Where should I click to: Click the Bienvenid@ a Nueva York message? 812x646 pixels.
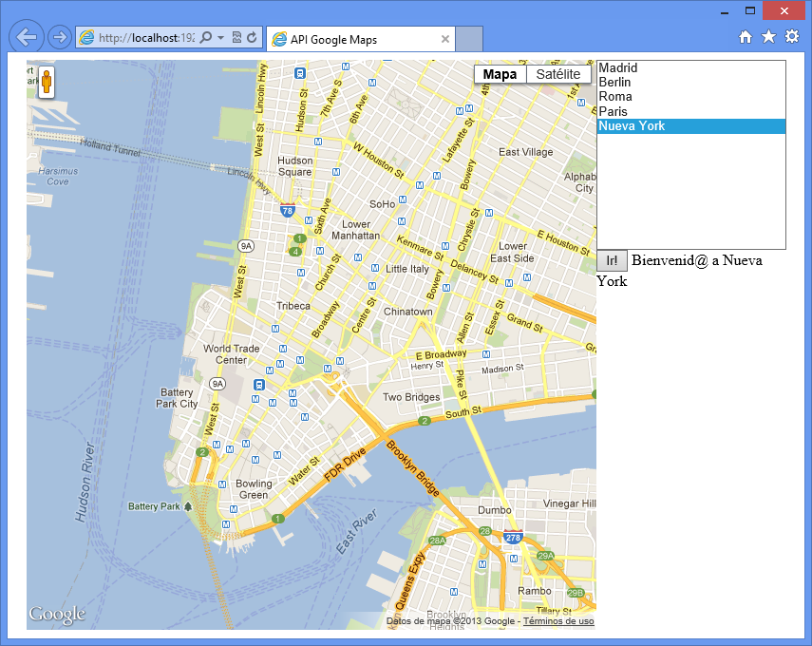click(x=679, y=271)
